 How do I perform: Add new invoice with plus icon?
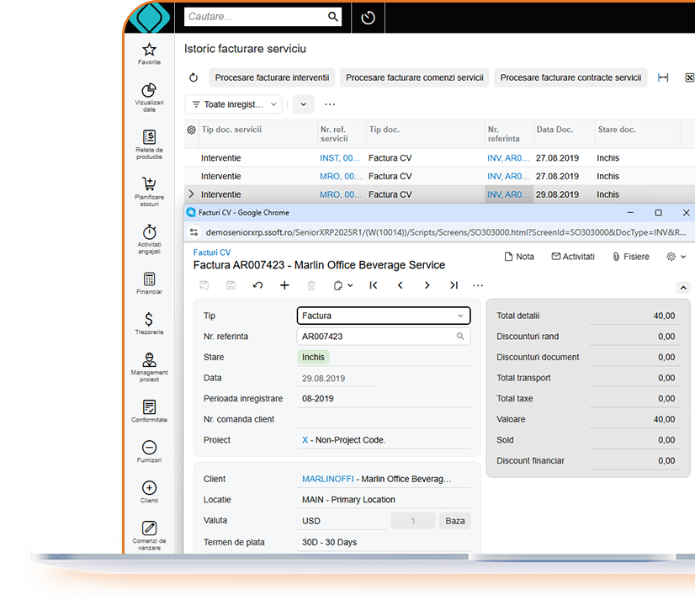tap(284, 285)
